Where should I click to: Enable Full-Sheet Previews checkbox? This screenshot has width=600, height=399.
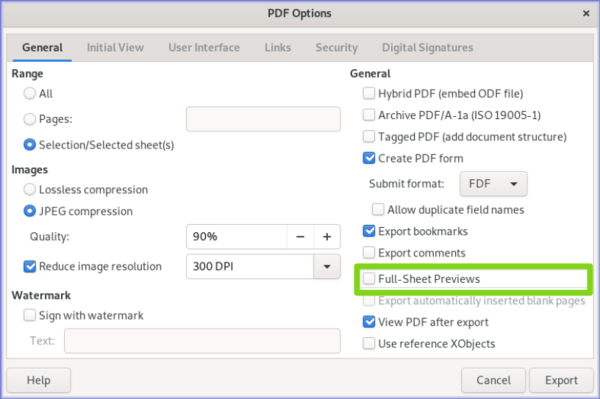pos(369,278)
